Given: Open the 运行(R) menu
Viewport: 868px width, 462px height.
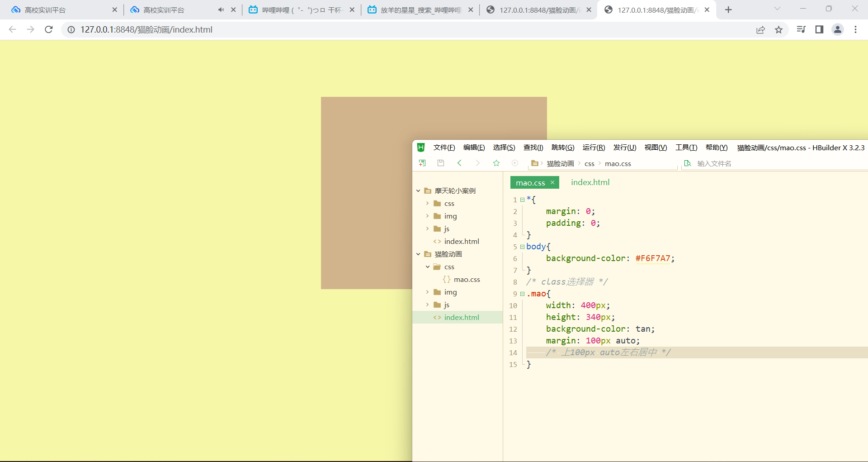Looking at the screenshot, I should pos(594,148).
